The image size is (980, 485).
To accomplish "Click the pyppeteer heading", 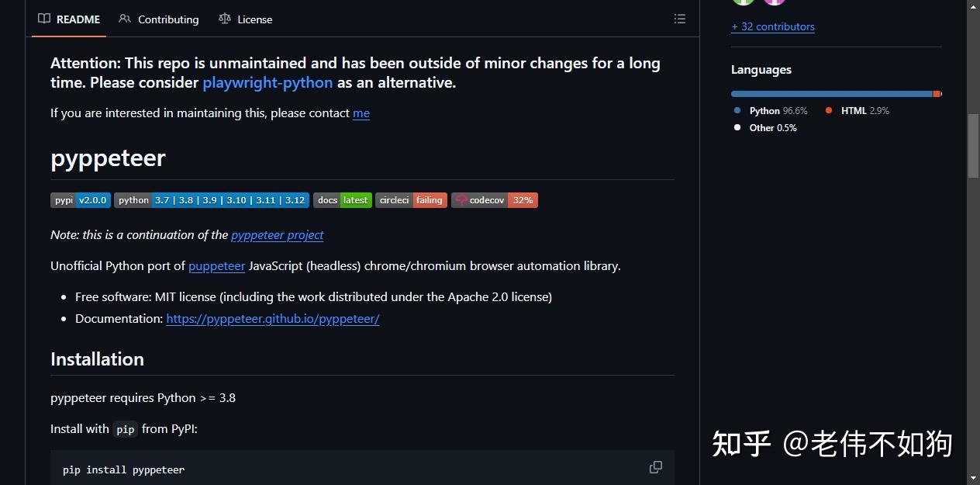I will point(108,158).
